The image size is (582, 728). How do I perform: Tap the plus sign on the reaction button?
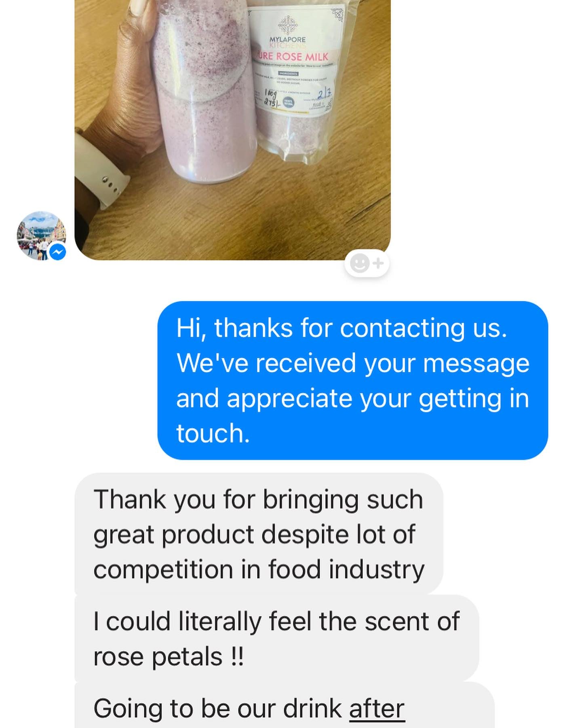click(x=378, y=264)
